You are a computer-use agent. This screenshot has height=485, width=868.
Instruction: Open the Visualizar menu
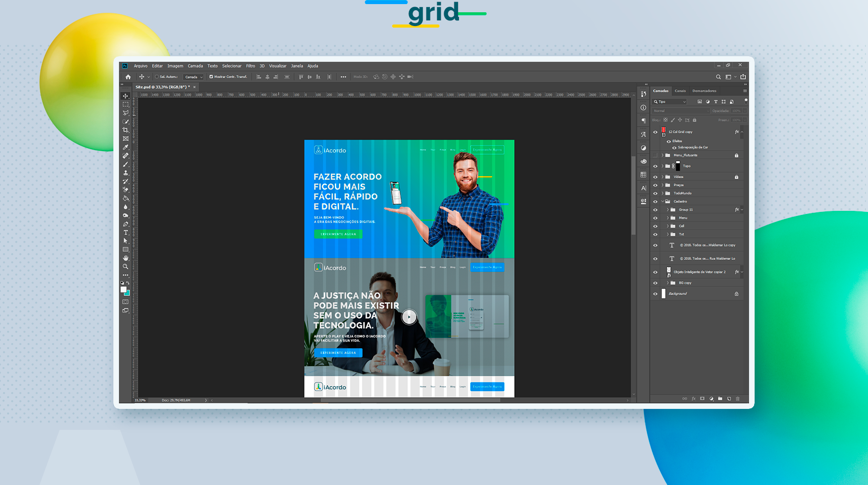278,66
